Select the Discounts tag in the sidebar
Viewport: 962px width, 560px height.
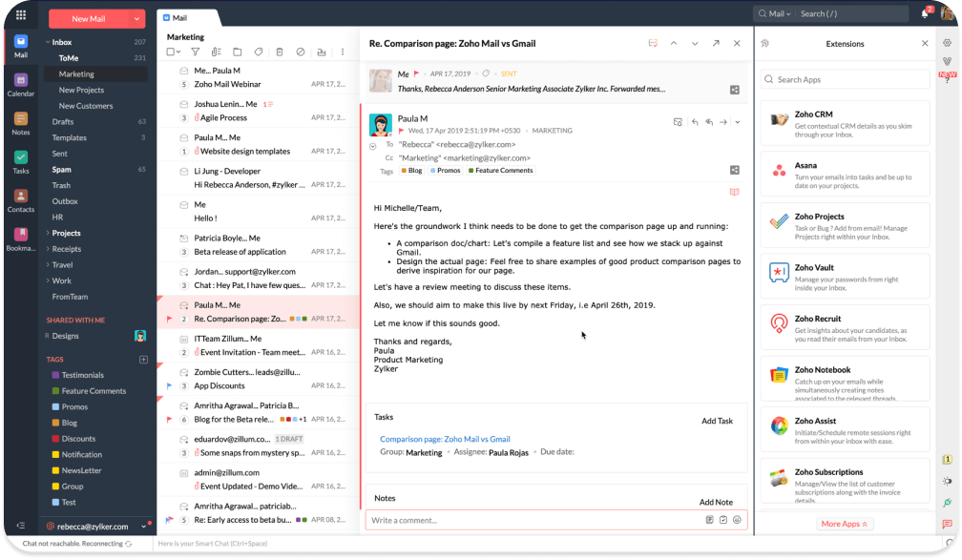click(x=78, y=439)
